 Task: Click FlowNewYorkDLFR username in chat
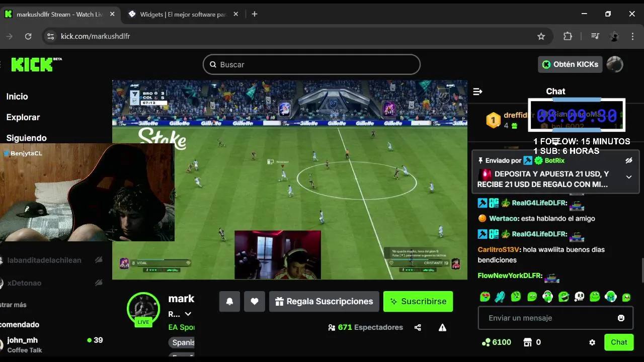(x=510, y=276)
